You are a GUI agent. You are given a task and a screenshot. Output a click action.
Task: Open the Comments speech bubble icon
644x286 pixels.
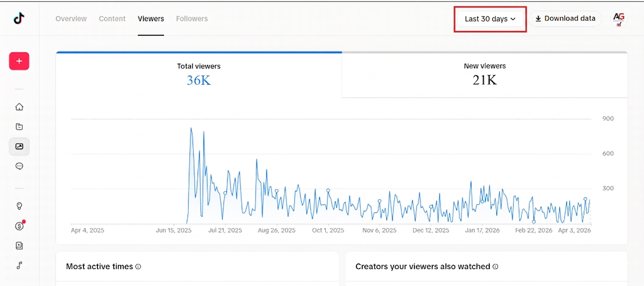[x=19, y=166]
